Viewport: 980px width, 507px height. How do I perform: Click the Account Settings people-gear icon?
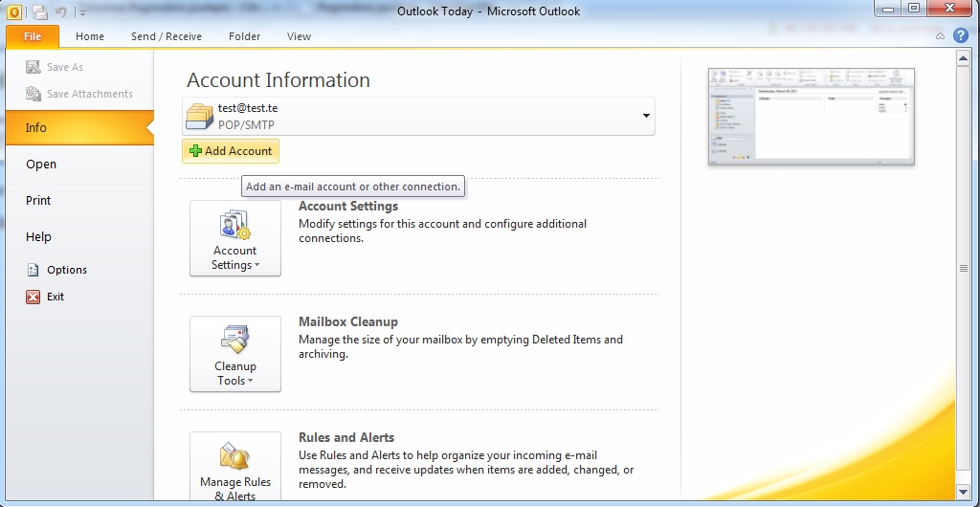tap(235, 226)
